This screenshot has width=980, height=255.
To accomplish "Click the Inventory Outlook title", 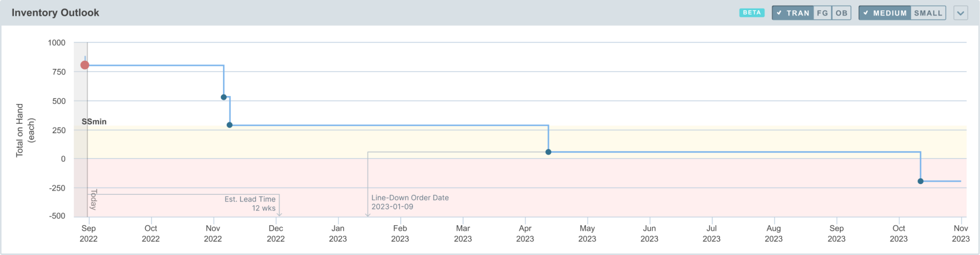I will (x=56, y=13).
